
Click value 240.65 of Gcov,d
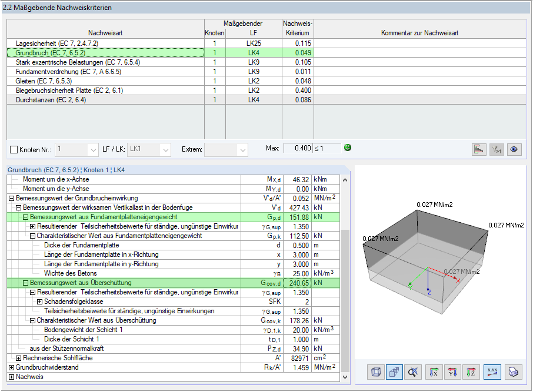(297, 283)
